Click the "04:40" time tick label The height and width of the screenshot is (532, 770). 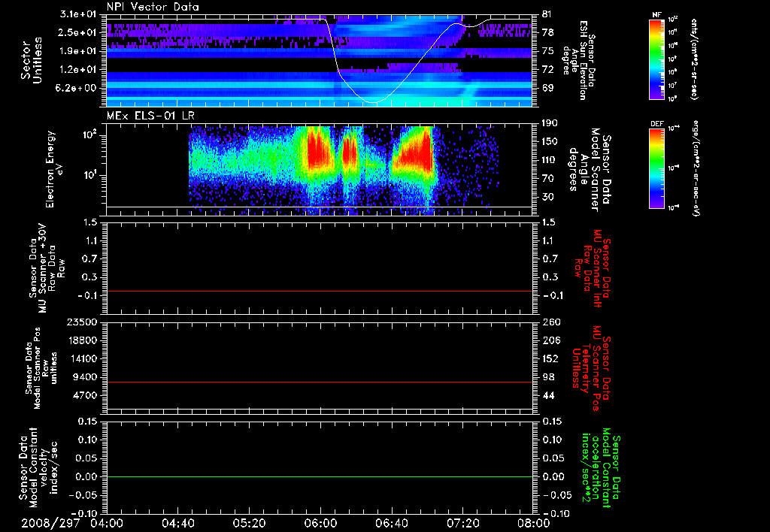coord(177,524)
